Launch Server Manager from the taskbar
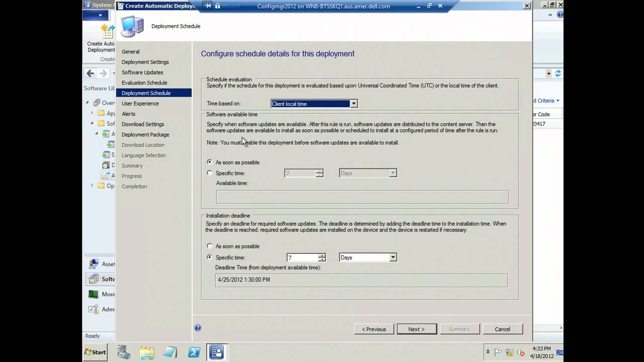This screenshot has width=644, height=362. click(124, 352)
